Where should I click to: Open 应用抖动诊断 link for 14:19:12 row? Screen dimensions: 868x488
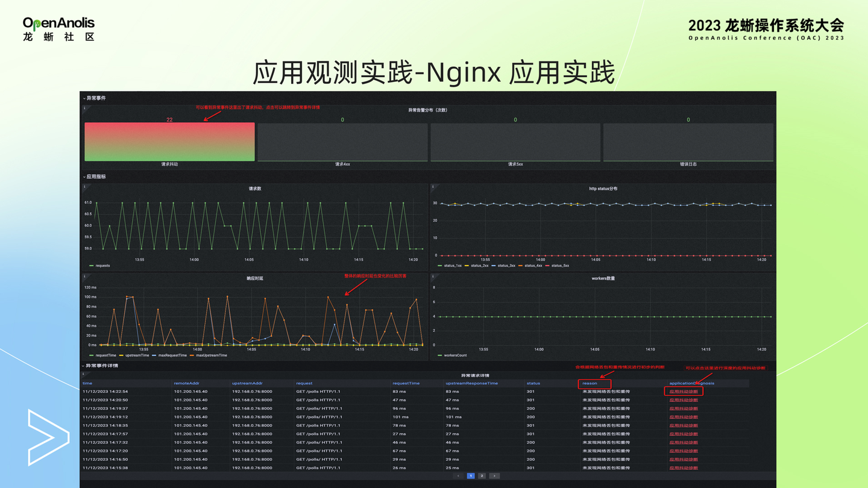(x=684, y=417)
